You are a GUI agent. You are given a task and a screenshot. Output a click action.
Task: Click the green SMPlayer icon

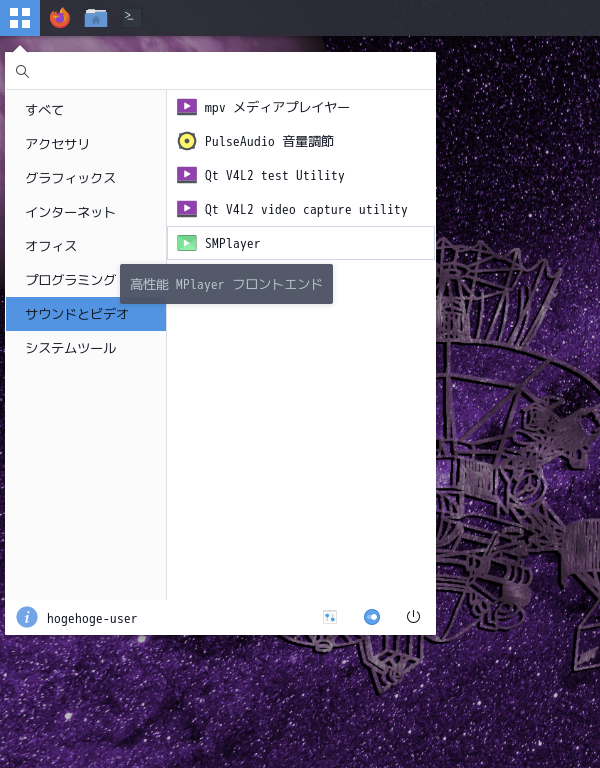[x=187, y=243]
